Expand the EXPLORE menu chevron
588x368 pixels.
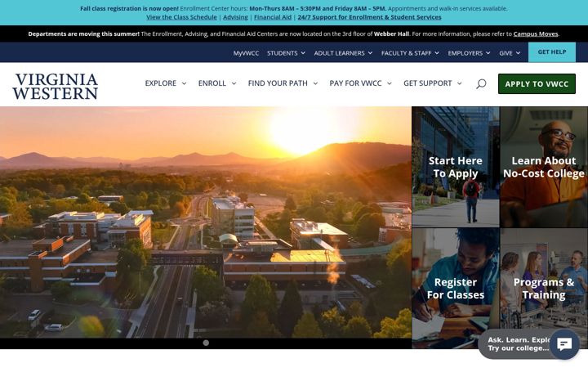click(x=184, y=83)
